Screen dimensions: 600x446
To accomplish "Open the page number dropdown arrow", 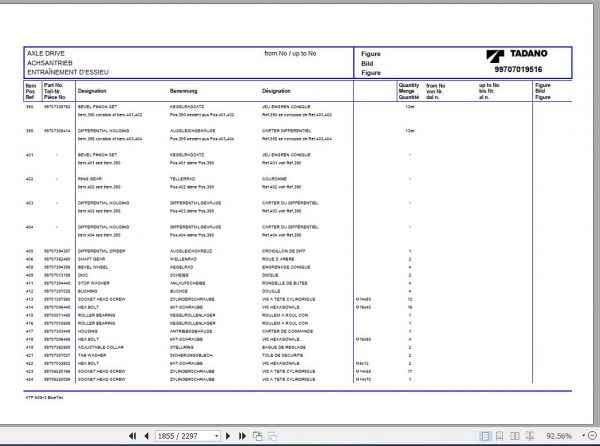I will [216, 436].
